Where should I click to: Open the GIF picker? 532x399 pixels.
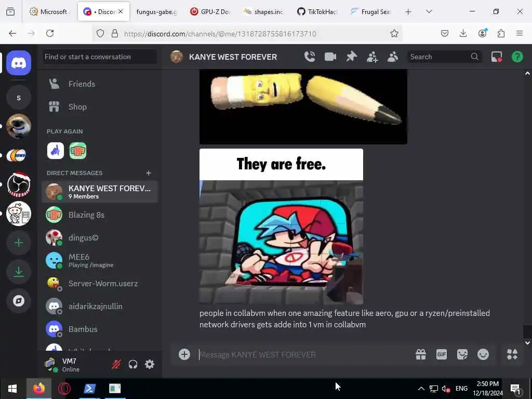pyautogui.click(x=442, y=354)
